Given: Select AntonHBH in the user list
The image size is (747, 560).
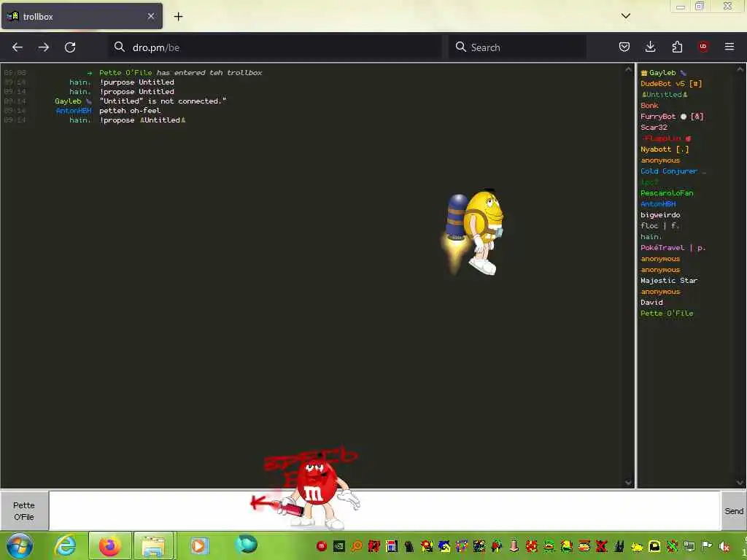Looking at the screenshot, I should 658,204.
